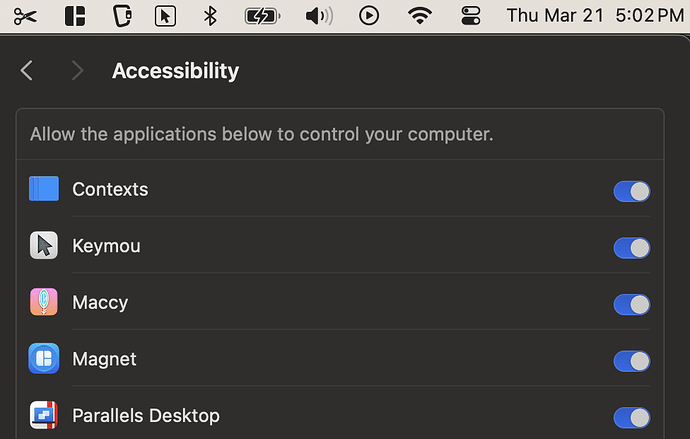Open Control Center from menu bar
Image resolution: width=690 pixels, height=439 pixels.
471,16
